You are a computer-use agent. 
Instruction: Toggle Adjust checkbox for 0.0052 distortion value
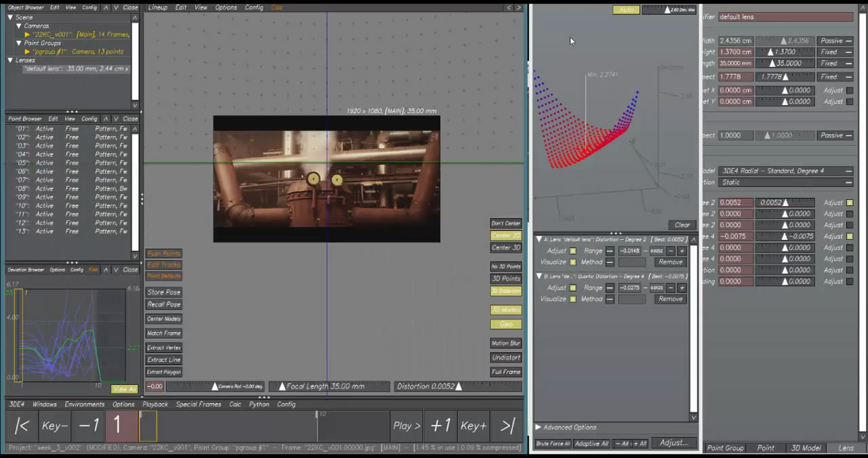850,203
